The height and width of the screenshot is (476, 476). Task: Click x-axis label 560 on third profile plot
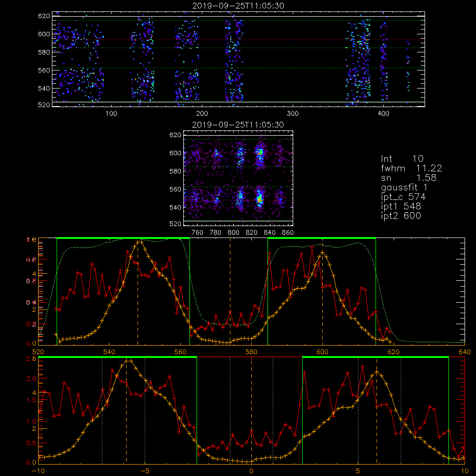(180, 352)
